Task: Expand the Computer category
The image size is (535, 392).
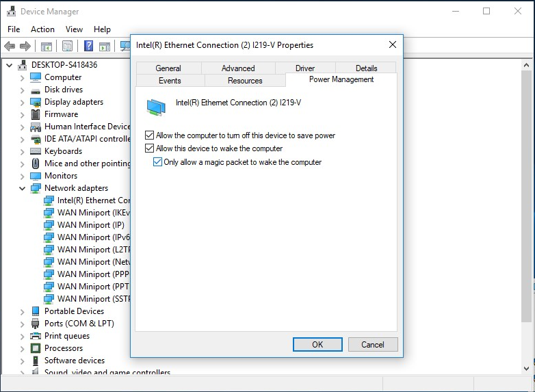Action: click(x=22, y=78)
